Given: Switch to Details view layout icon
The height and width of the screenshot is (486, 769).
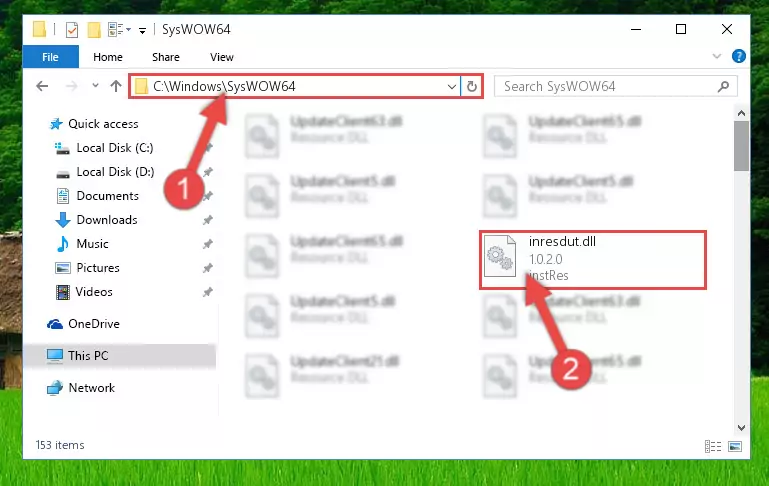Looking at the screenshot, I should tap(713, 446).
